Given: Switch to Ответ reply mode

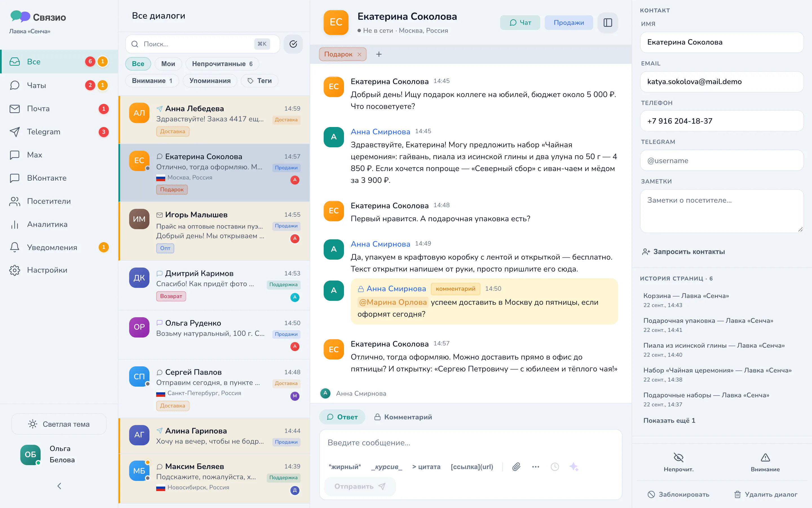Looking at the screenshot, I should click(342, 417).
